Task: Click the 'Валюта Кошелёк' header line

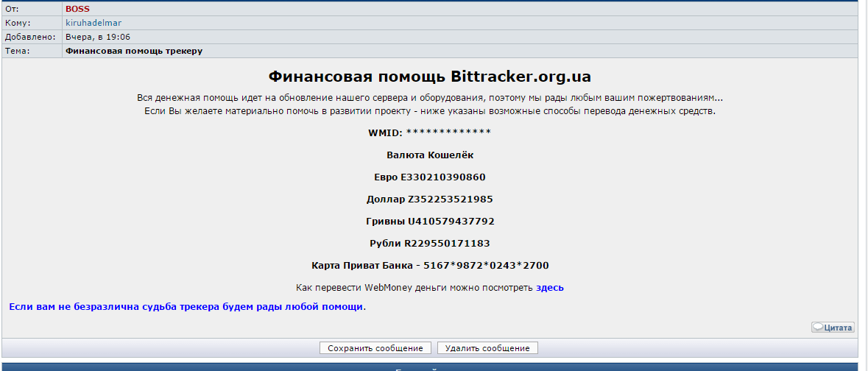Action: pos(430,155)
